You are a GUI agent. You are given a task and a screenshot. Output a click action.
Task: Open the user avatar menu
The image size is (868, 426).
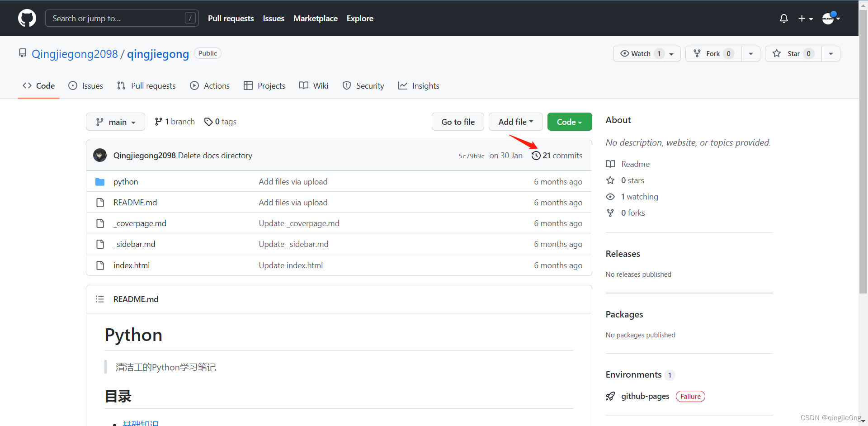831,18
